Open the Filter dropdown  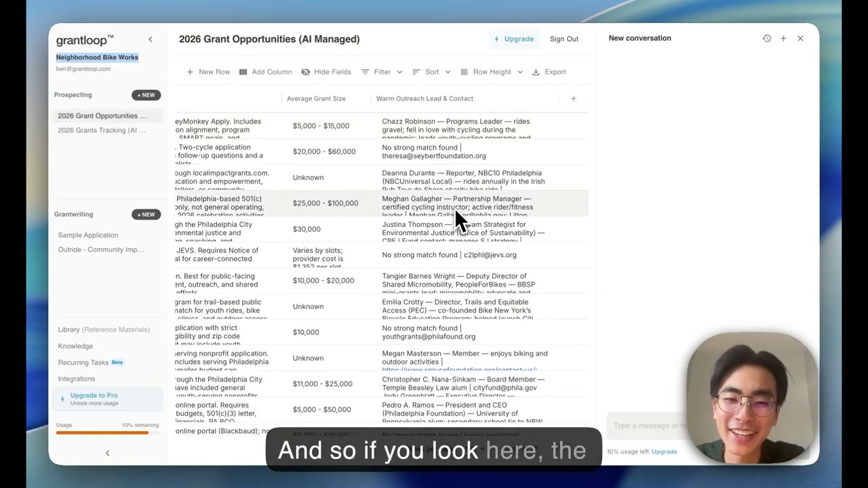pos(382,72)
